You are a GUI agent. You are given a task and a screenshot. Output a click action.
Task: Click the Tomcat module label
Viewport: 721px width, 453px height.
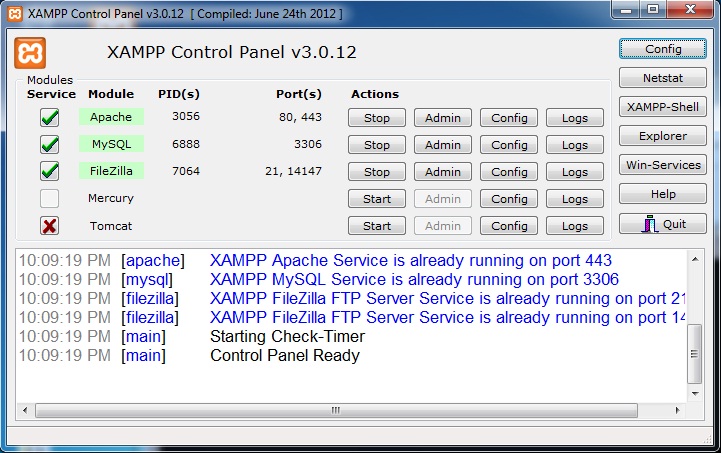click(111, 226)
